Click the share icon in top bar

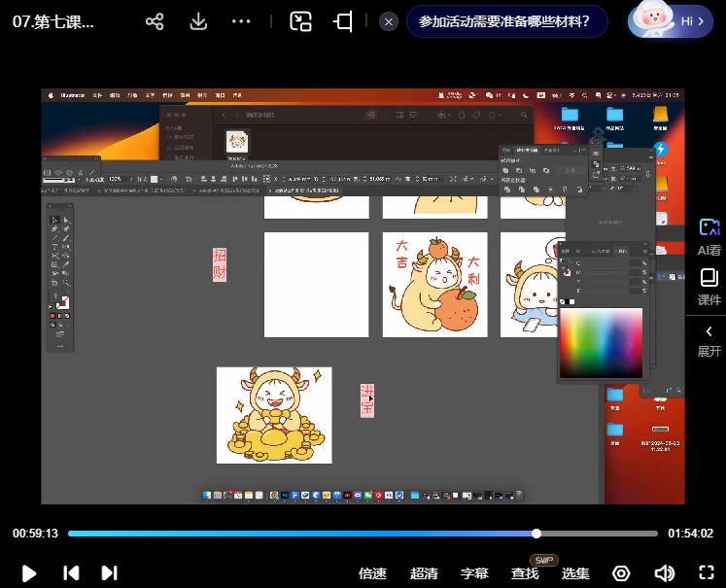click(x=155, y=21)
